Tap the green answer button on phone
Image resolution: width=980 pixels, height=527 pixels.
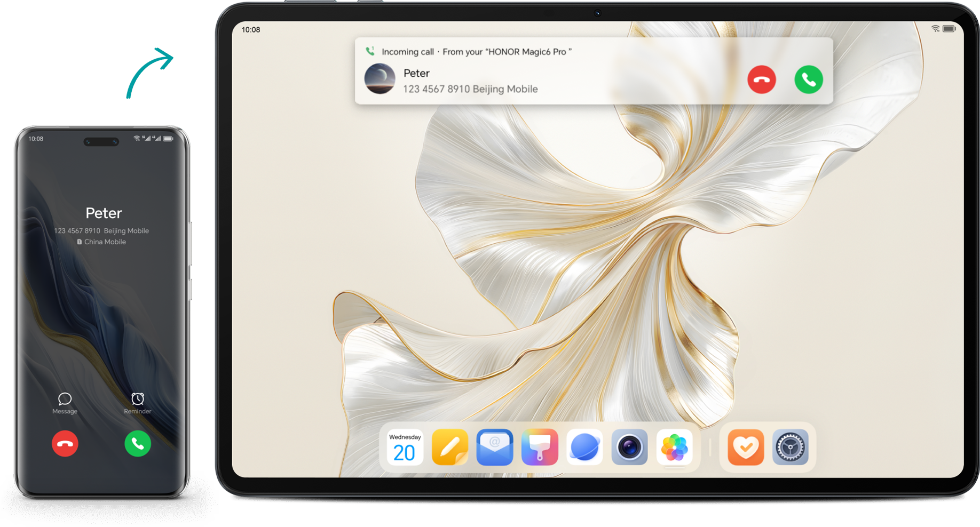click(x=138, y=443)
